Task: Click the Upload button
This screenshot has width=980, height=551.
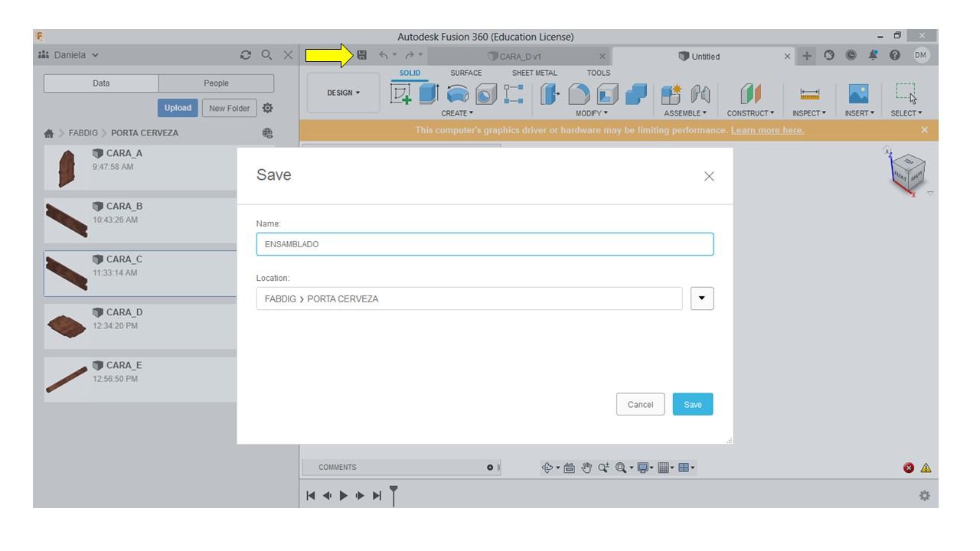Action: 178,108
